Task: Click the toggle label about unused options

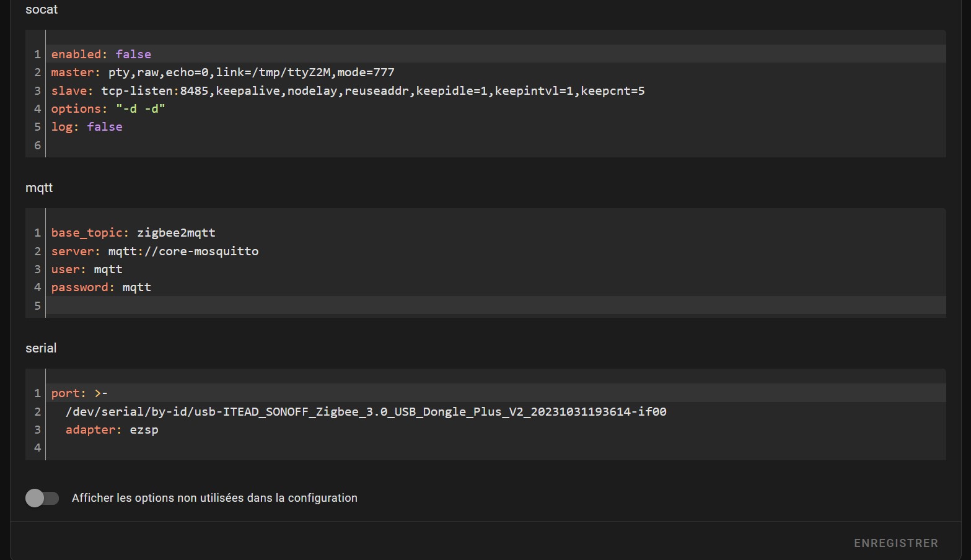Action: (214, 498)
